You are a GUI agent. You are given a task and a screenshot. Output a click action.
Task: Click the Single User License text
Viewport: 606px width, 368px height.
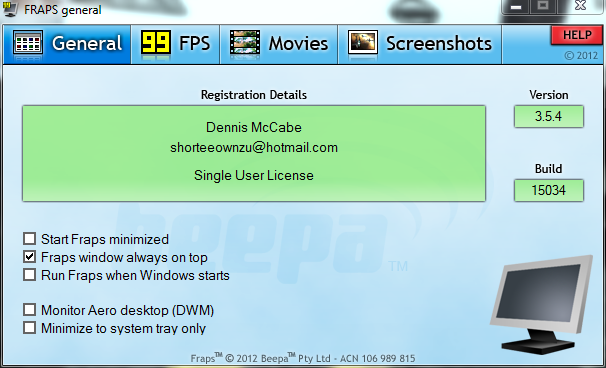[x=254, y=175]
